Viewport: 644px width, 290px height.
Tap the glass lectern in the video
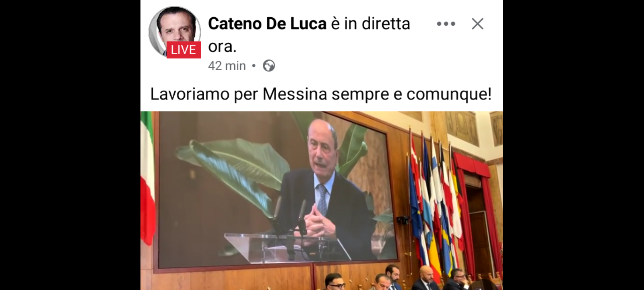point(288,248)
